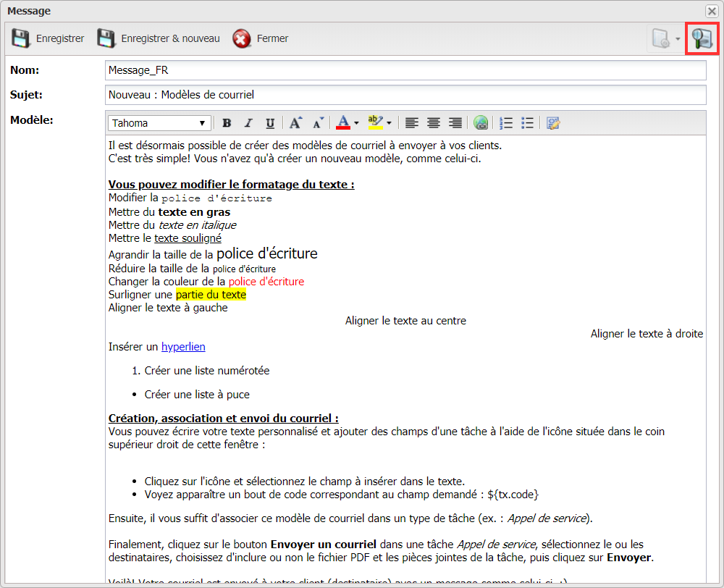Decrease the font size

(x=317, y=123)
